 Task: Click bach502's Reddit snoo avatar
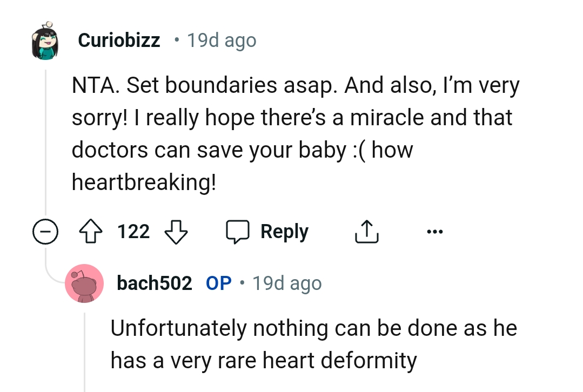pyautogui.click(x=84, y=283)
